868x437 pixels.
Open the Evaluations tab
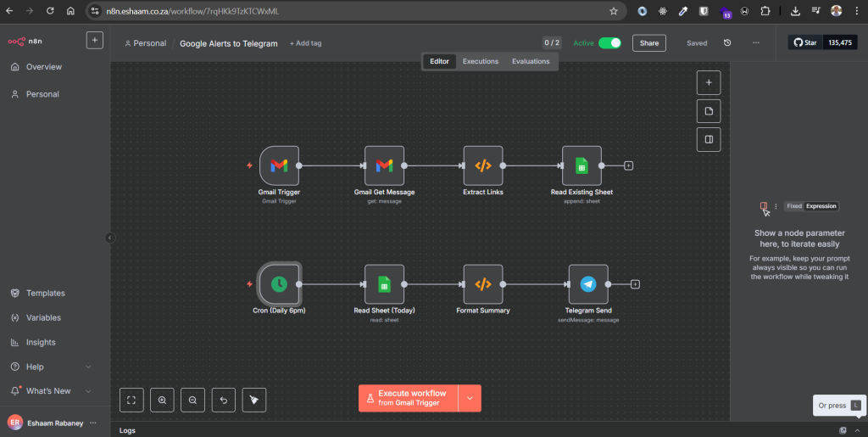[531, 61]
